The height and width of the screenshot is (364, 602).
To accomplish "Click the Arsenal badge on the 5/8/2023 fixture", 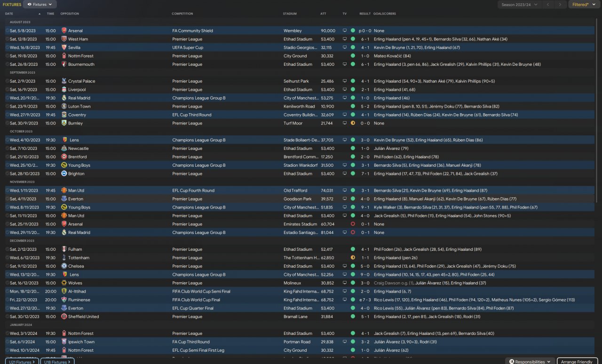I will point(63,31).
